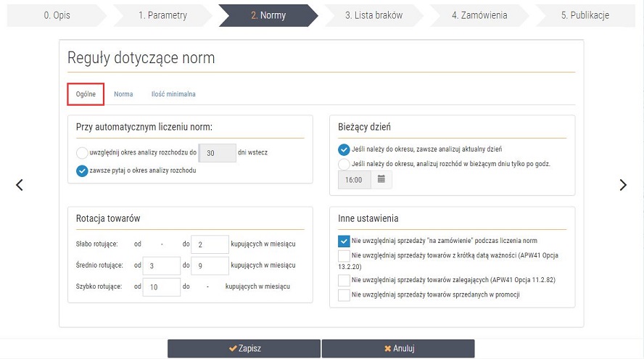Tick 'towarów sprzedanych w promocji' checkbox

click(x=344, y=295)
